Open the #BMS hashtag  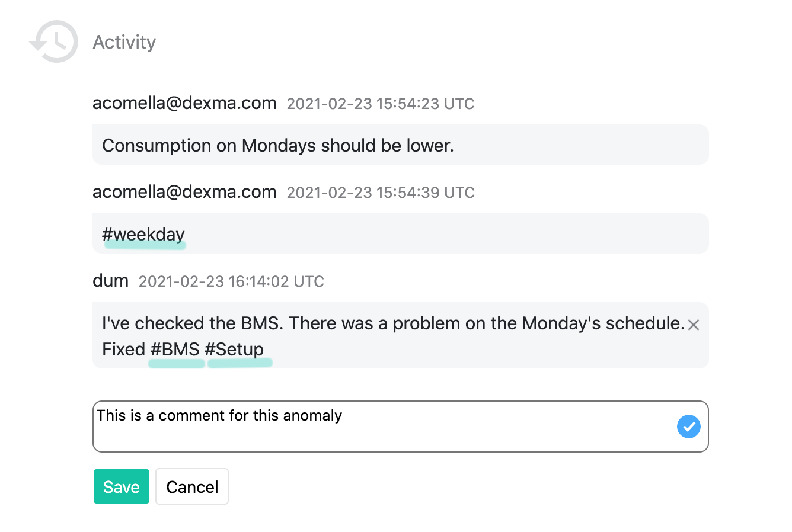point(175,350)
